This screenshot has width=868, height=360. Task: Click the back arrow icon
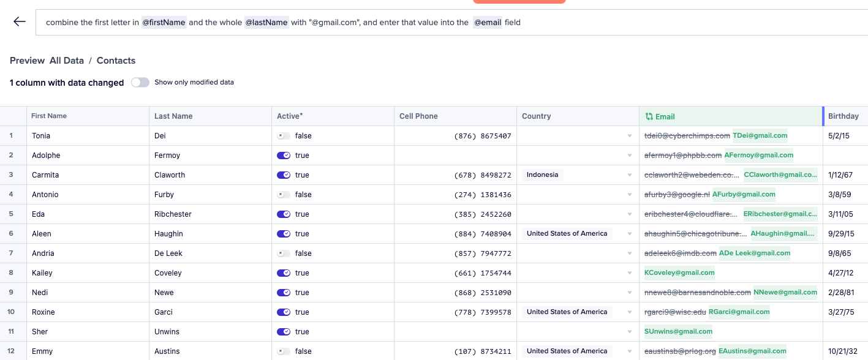click(x=20, y=22)
